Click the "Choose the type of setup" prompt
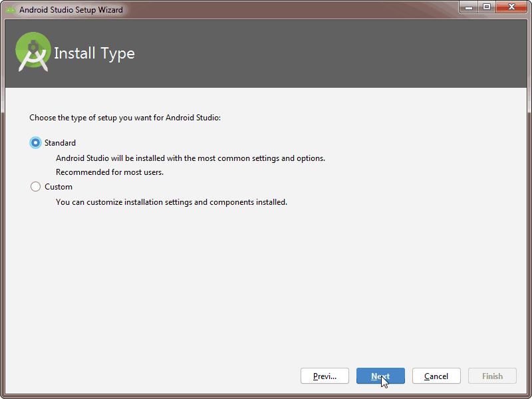 125,118
